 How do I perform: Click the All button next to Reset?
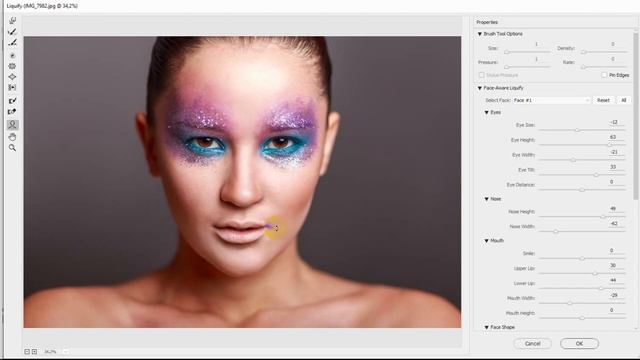pos(624,100)
